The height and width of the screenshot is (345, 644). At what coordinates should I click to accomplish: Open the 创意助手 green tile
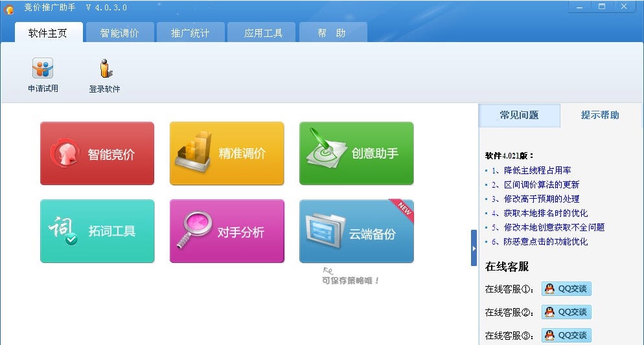point(356,153)
